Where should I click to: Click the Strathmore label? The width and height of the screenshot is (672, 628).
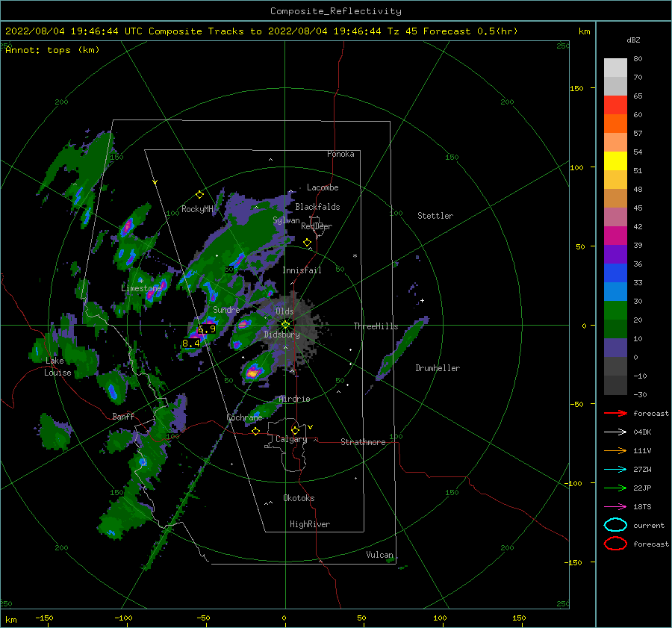pos(363,442)
